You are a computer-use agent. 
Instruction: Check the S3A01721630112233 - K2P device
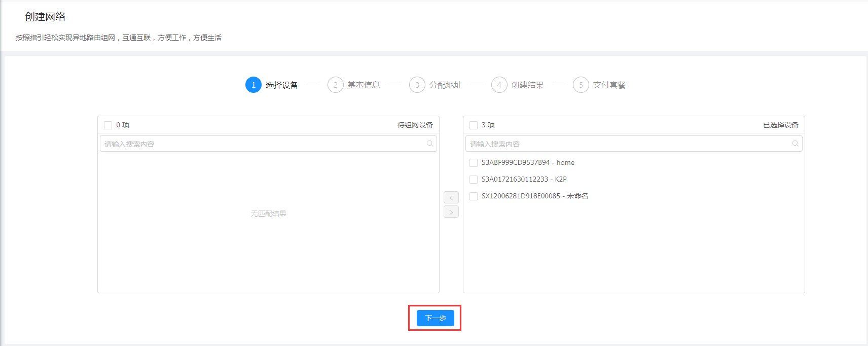pyautogui.click(x=474, y=180)
